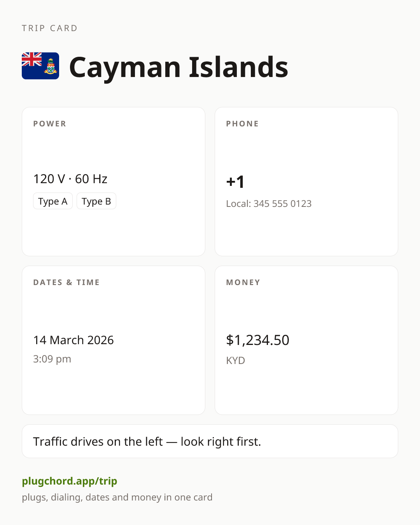Click the PHONE card heading

[243, 124]
